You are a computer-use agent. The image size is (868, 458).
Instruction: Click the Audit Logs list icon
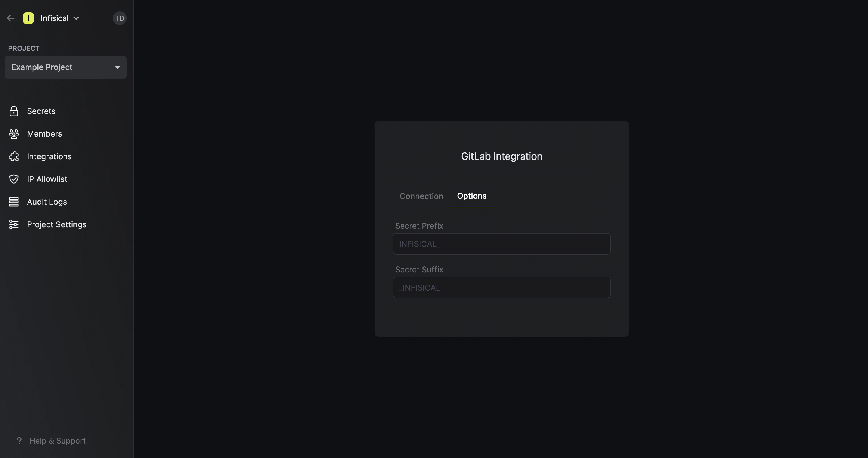coord(14,202)
